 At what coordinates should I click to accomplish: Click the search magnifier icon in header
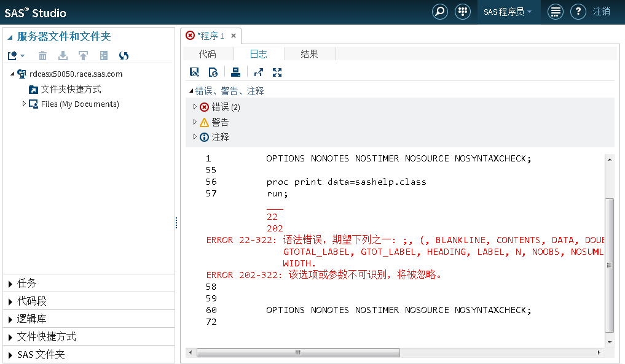coord(440,12)
